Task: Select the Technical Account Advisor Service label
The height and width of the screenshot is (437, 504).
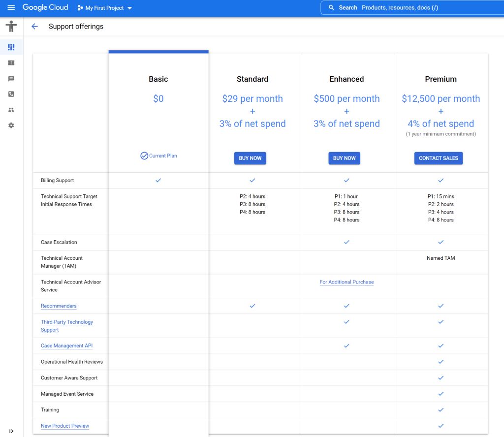Action: (x=71, y=285)
